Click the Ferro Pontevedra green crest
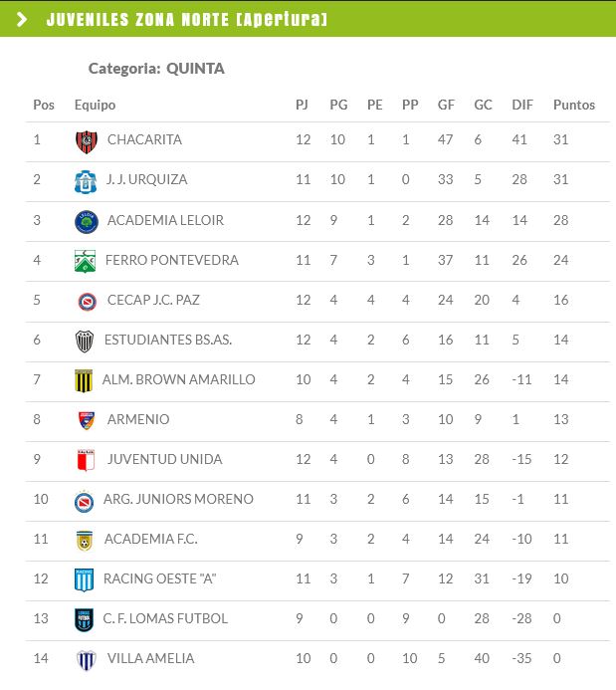The height and width of the screenshot is (690, 616). [x=87, y=261]
